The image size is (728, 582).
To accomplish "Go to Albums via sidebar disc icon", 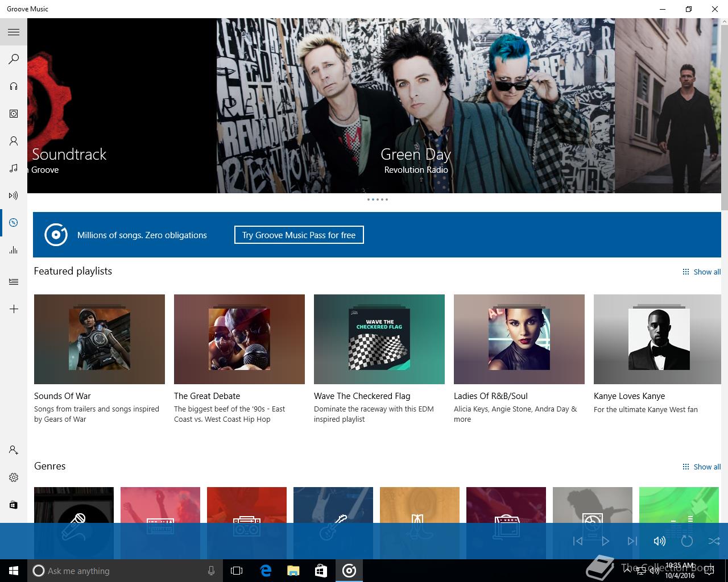I will click(x=14, y=114).
